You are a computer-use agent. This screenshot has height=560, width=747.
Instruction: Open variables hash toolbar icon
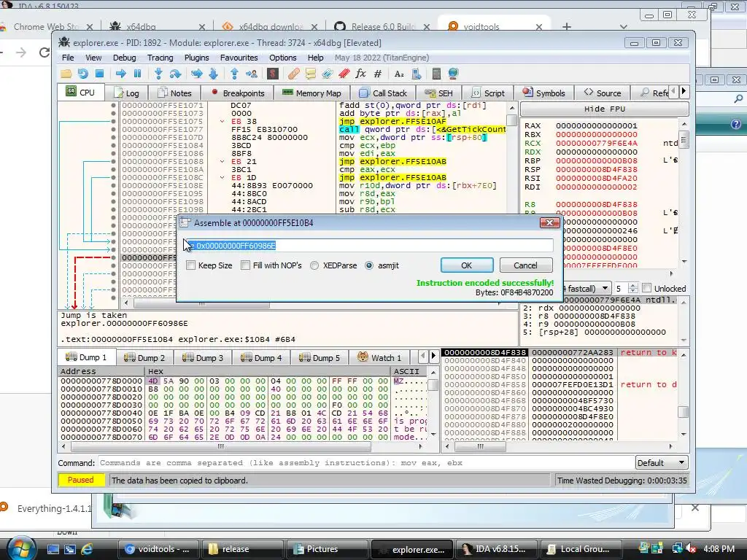pyautogui.click(x=378, y=74)
